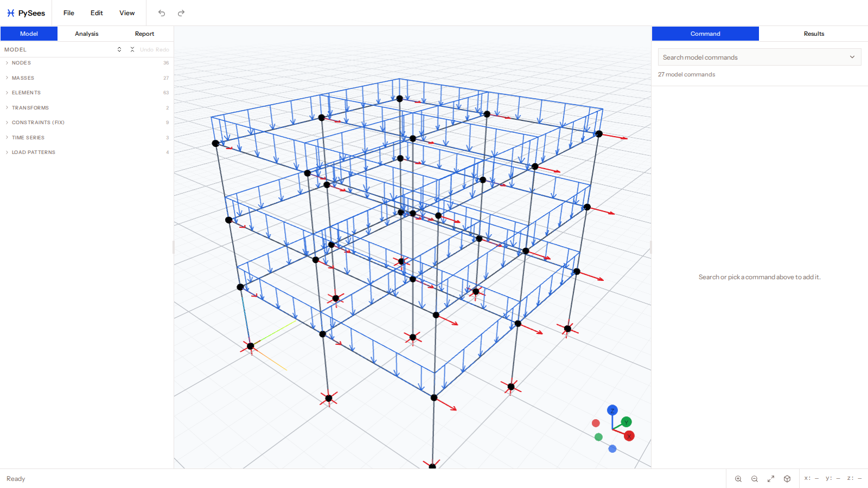
Task: Select the Command tab
Action: point(705,34)
